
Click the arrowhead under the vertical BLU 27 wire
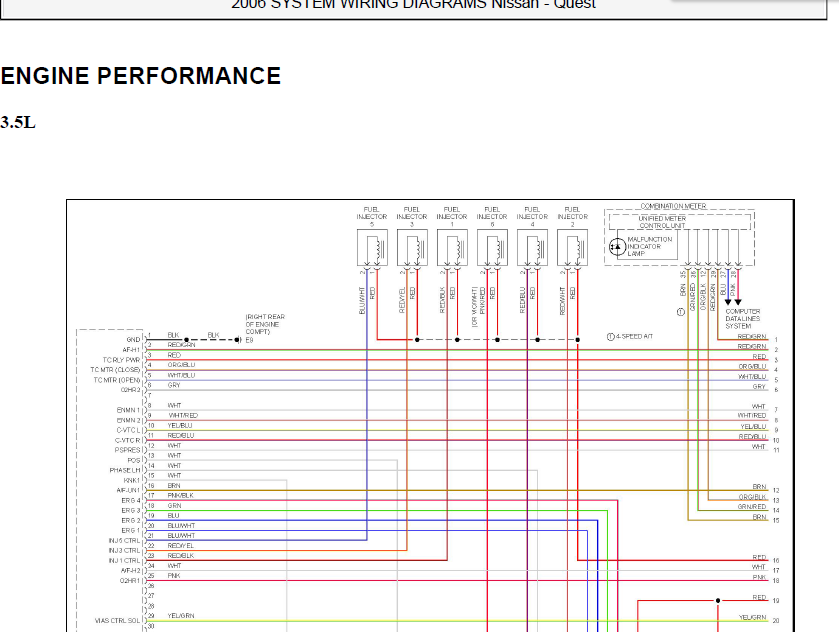click(x=728, y=302)
